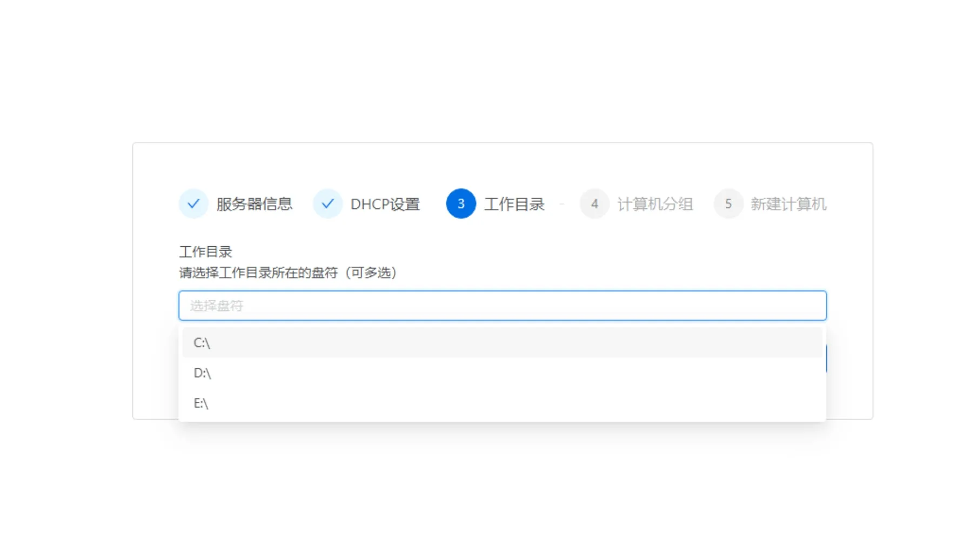This screenshot has height=560, width=970.
Task: Click the gray circle numbered 4
Action: pos(594,204)
